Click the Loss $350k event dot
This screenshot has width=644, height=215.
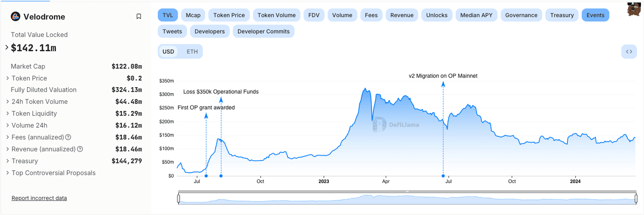tap(221, 176)
